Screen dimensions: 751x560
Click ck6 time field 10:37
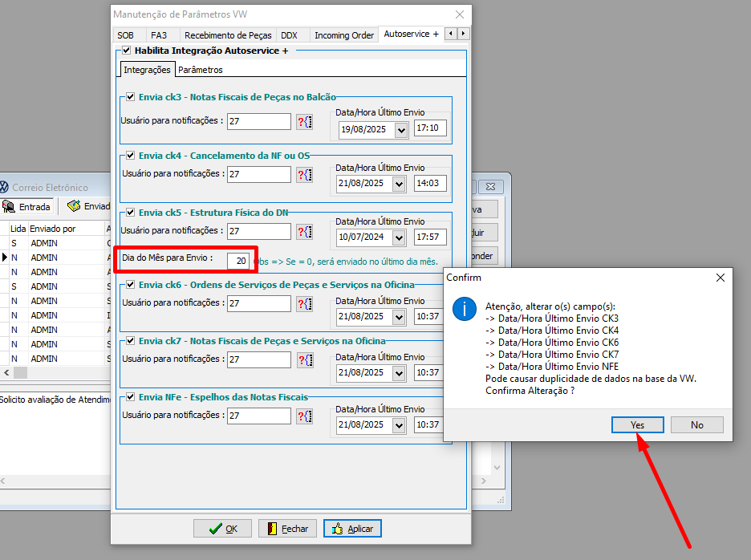tap(429, 316)
